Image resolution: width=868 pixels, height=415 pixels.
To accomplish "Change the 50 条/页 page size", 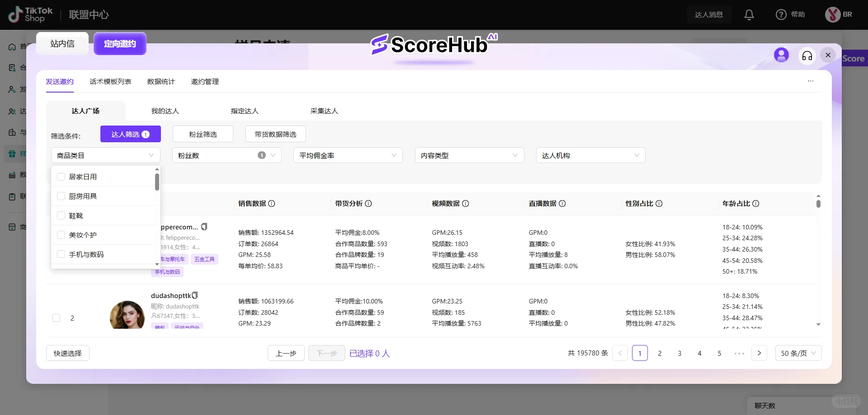I will 798,353.
